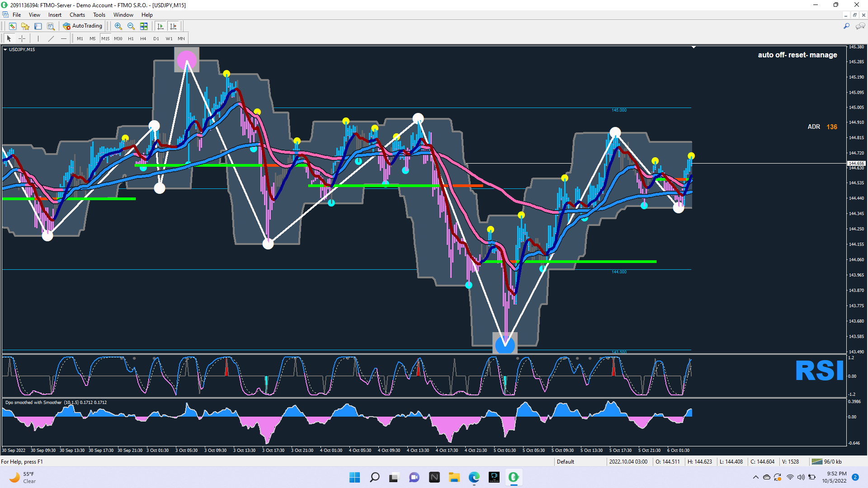Screen dimensions: 868x488
Task: Click the Tile Windows grid icon
Action: tap(144, 26)
